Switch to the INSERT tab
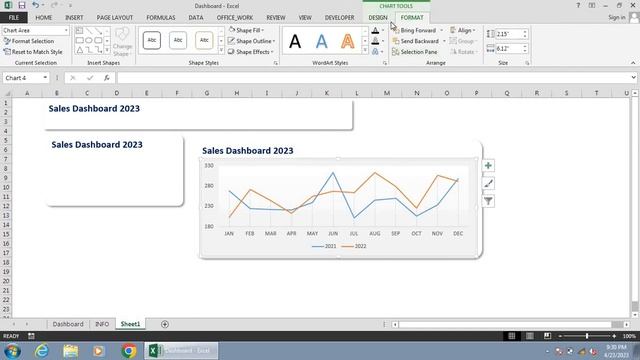 click(74, 18)
